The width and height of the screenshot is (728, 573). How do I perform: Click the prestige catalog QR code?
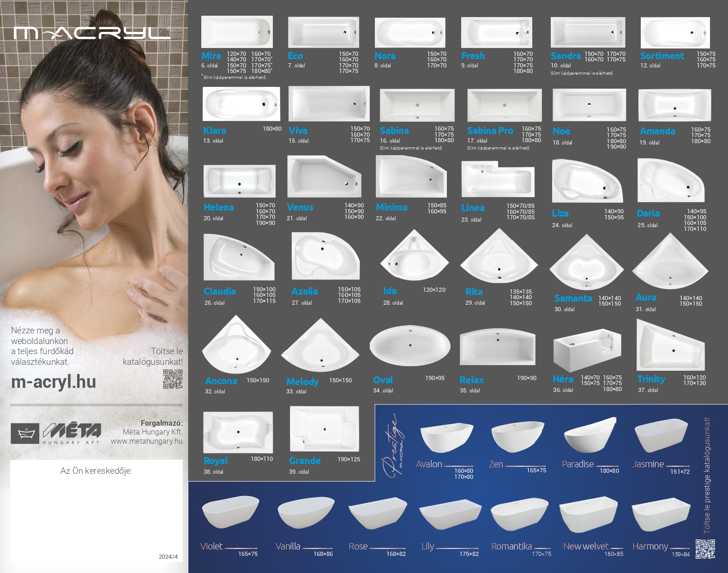click(x=705, y=549)
